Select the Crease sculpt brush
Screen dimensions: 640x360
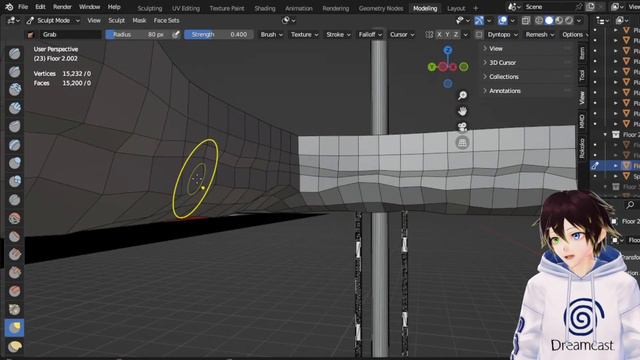click(14, 200)
